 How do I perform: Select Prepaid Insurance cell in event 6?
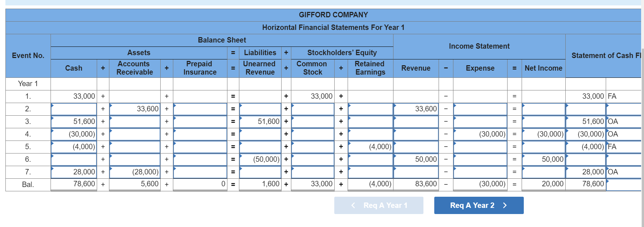click(x=200, y=159)
